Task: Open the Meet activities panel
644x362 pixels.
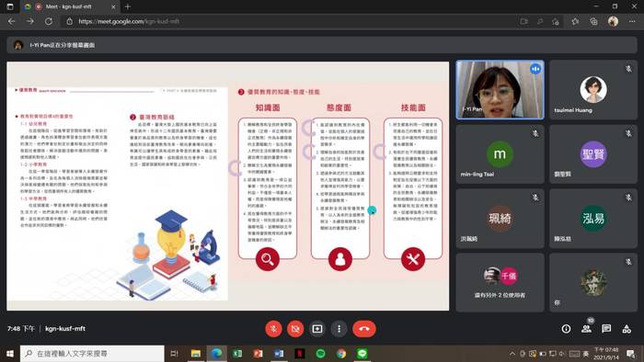Action: coord(627,329)
